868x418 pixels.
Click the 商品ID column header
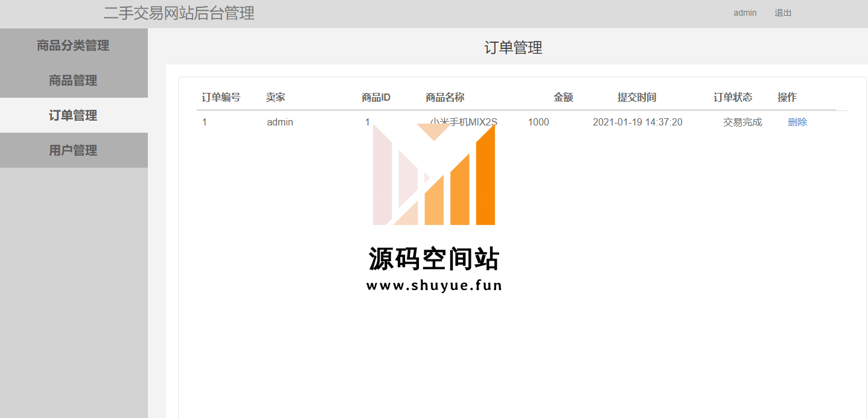point(376,97)
